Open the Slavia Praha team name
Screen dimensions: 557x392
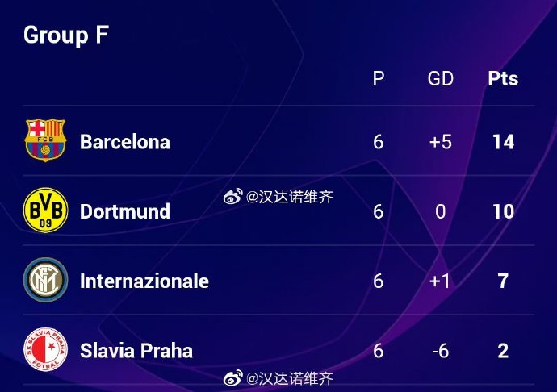tap(136, 350)
